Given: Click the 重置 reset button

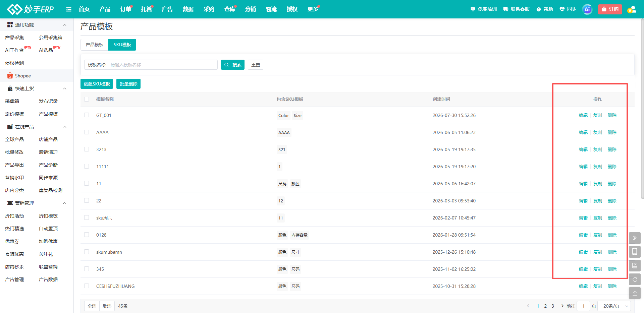Looking at the screenshot, I should (256, 65).
